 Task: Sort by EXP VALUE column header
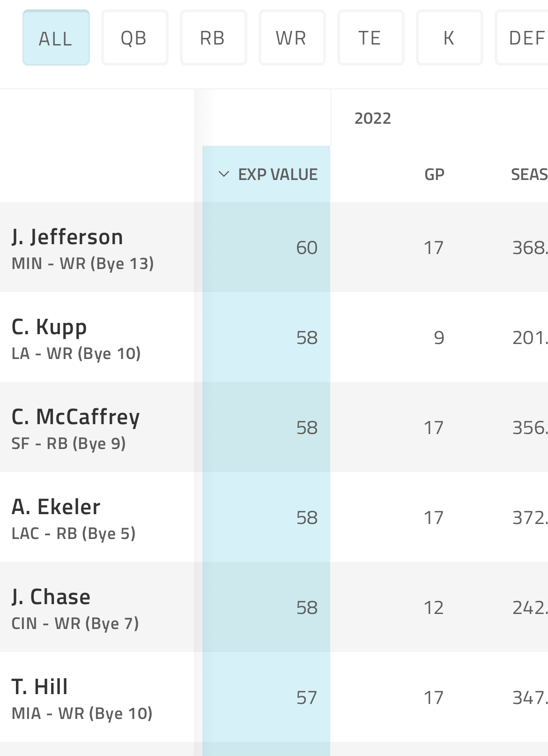[x=278, y=174]
